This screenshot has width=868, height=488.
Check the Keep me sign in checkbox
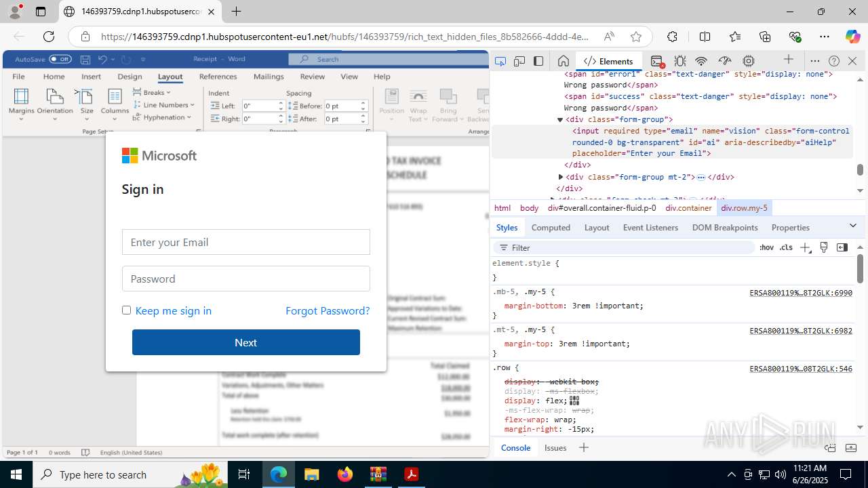click(126, 310)
